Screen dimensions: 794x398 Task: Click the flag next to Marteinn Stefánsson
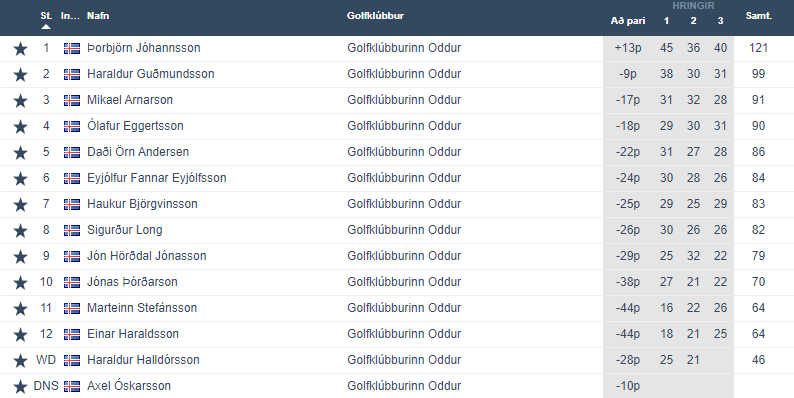pos(72,308)
